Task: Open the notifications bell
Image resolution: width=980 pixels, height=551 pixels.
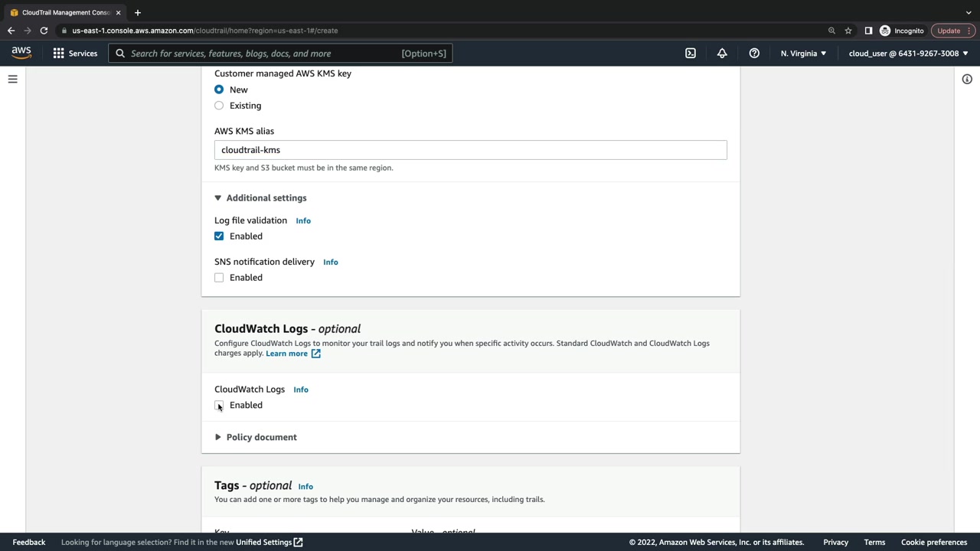Action: pyautogui.click(x=722, y=54)
